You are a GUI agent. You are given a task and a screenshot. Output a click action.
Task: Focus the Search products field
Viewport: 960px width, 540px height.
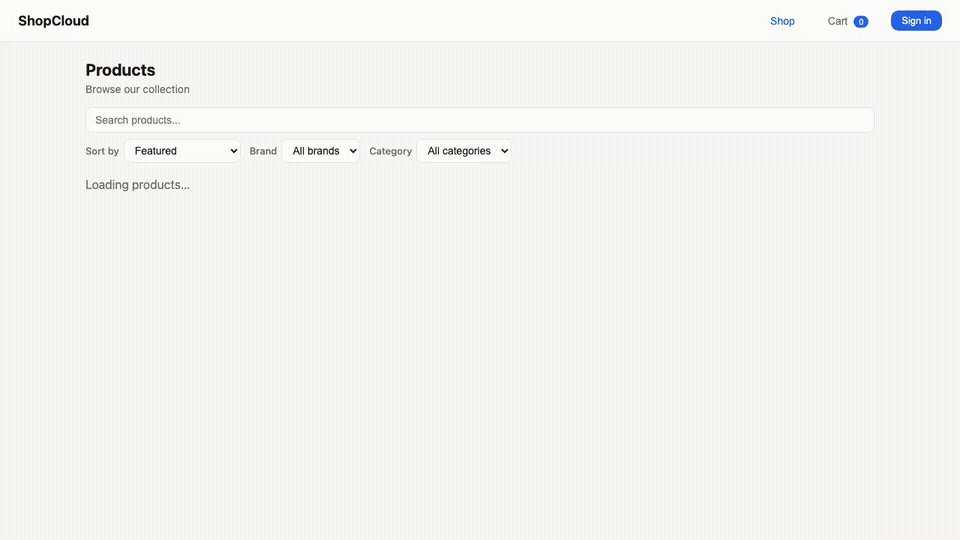pyautogui.click(x=479, y=120)
